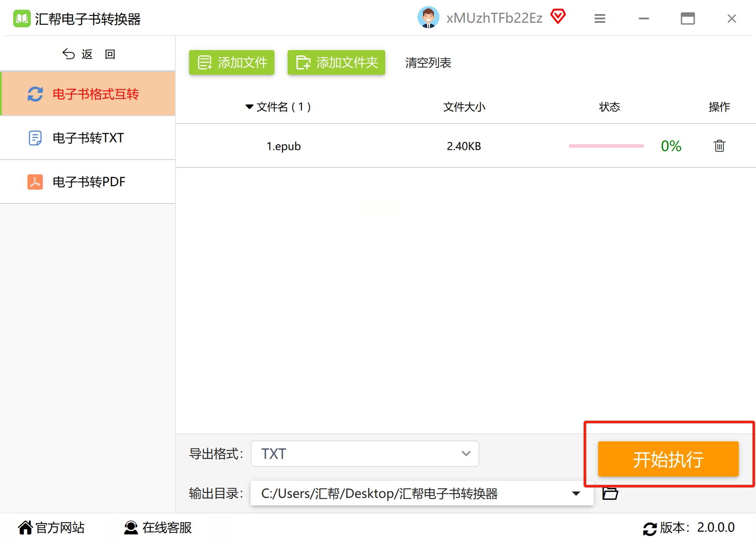This screenshot has width=756, height=542.
Task: Expand the 输出目录 path dropdown arrow
Action: [576, 493]
